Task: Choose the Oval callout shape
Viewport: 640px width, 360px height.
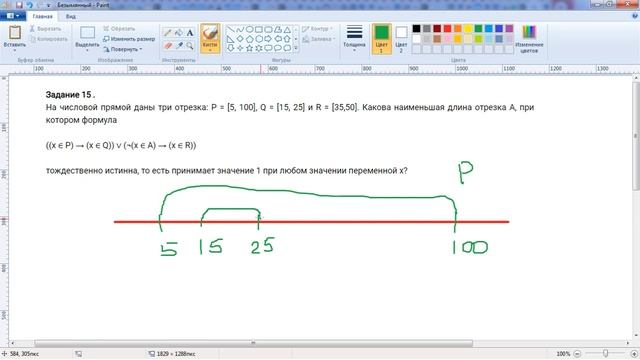Action: click(x=278, y=48)
